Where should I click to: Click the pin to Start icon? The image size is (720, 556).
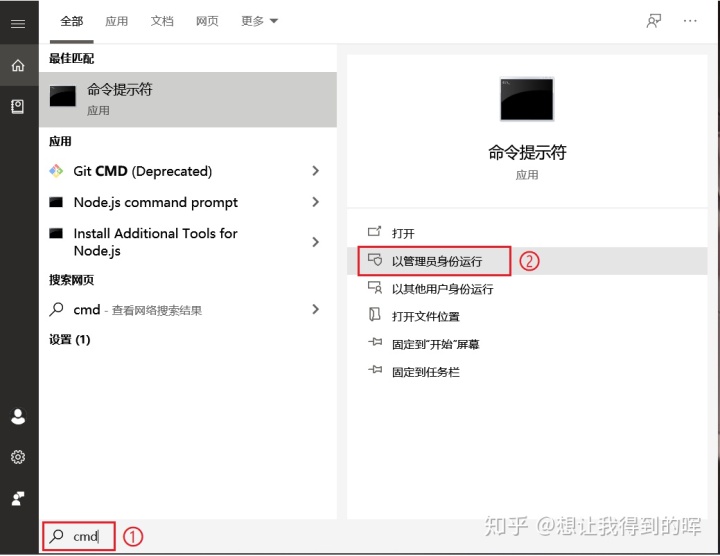tap(375, 342)
